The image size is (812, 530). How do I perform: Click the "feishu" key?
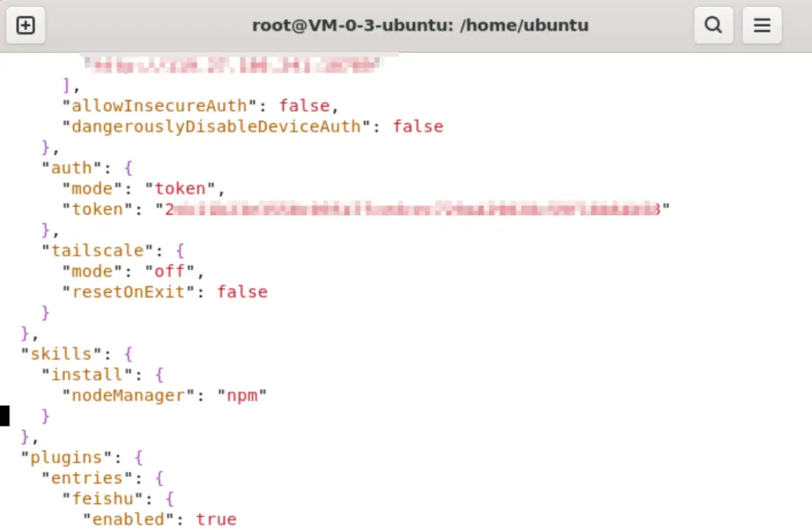pyautogui.click(x=103, y=499)
